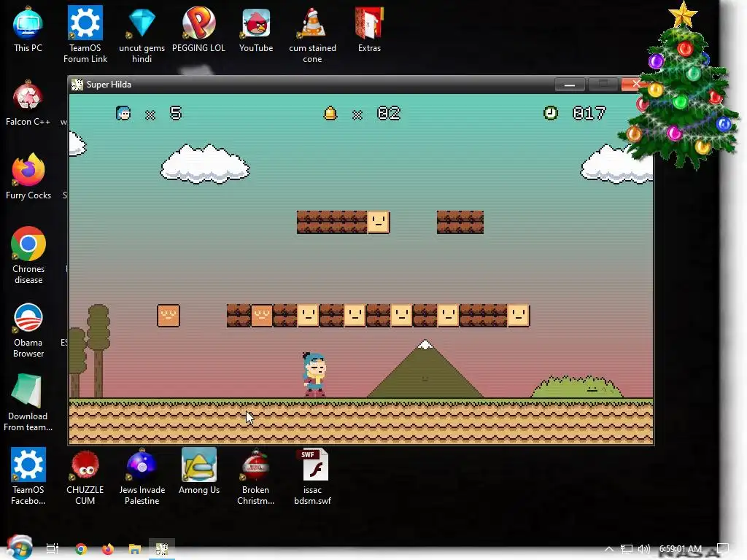747x560 pixels.
Task: Open the Download From team notepad icon
Action: (x=28, y=402)
